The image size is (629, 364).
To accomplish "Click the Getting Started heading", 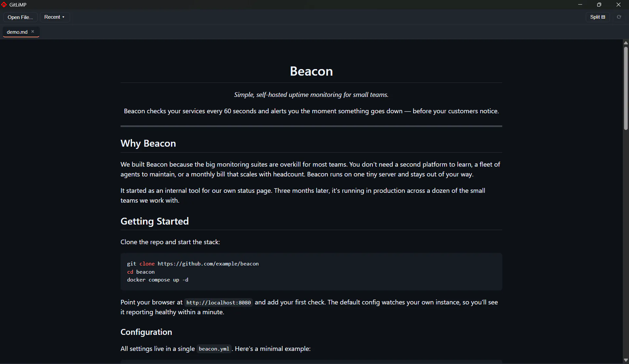I will (x=155, y=221).
